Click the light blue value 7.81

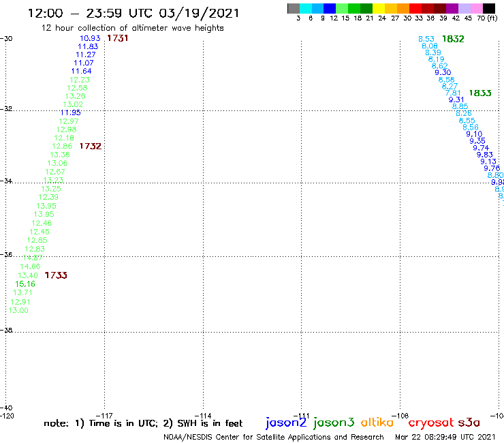pyautogui.click(x=453, y=93)
